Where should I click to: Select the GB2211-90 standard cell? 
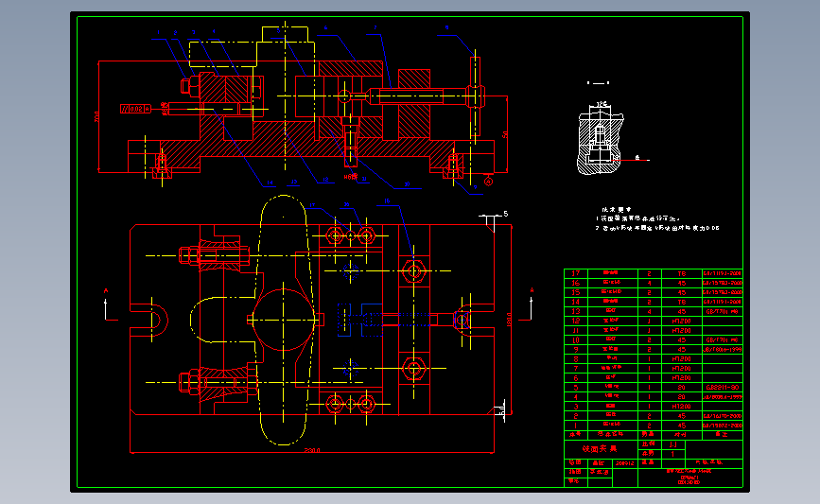coord(723,388)
